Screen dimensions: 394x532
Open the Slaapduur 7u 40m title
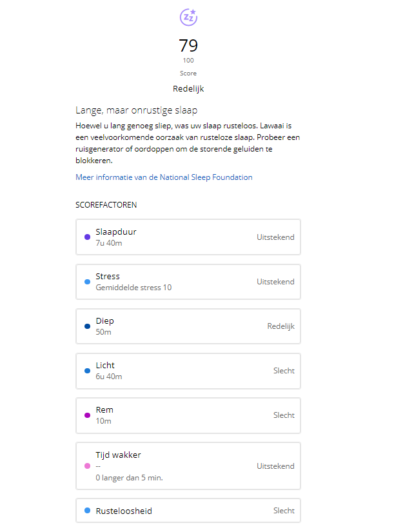click(116, 232)
